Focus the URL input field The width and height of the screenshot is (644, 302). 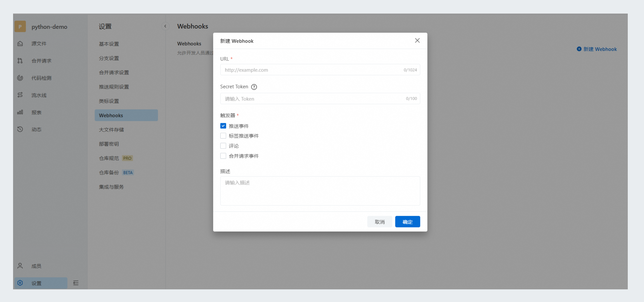point(320,70)
